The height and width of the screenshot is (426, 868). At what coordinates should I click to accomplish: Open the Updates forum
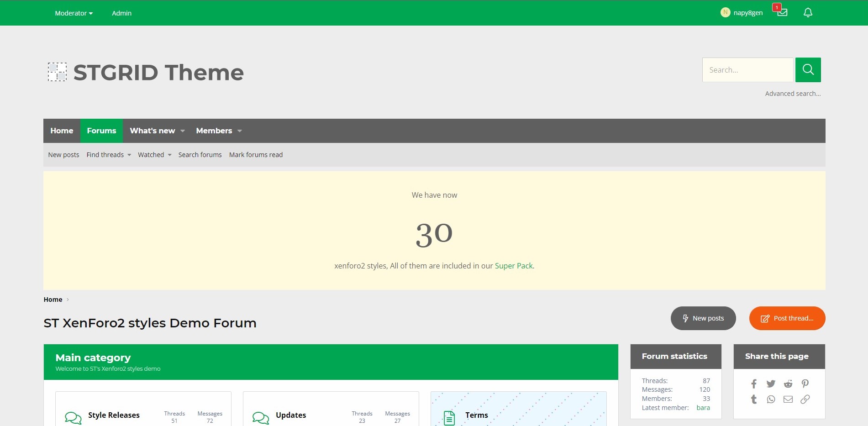coord(291,415)
